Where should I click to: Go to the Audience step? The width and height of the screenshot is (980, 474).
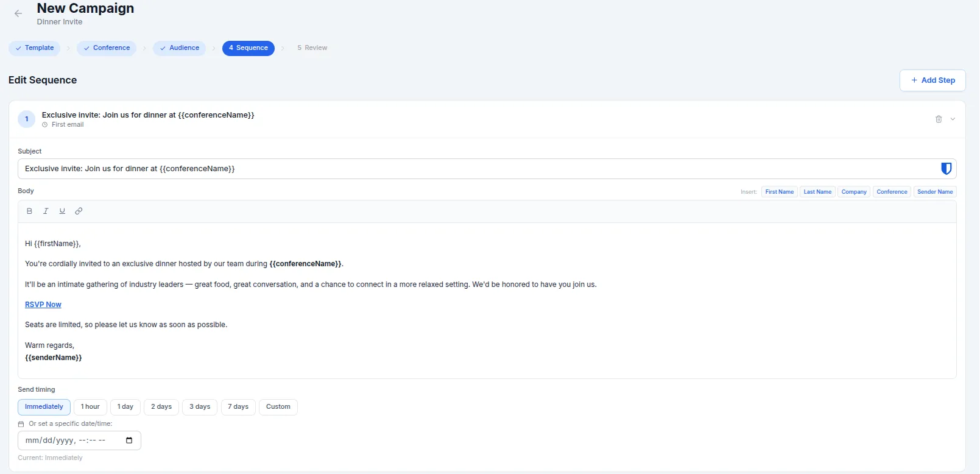click(x=180, y=48)
